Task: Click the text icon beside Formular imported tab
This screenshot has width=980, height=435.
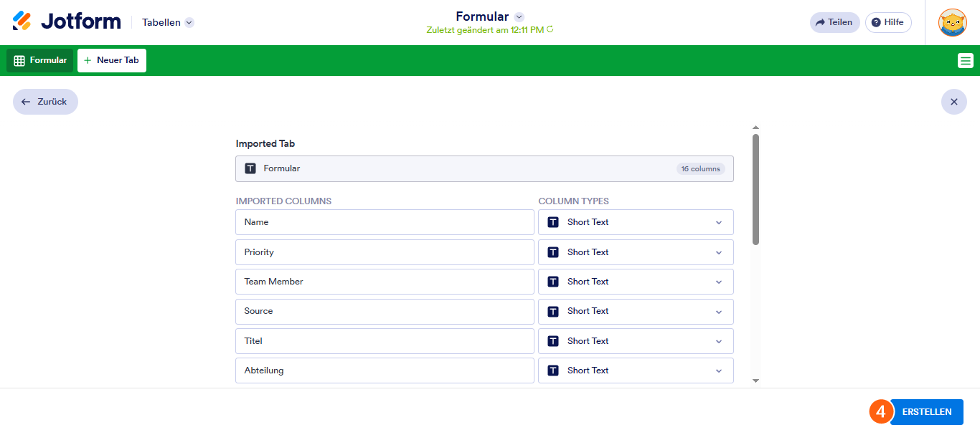Action: [x=250, y=168]
